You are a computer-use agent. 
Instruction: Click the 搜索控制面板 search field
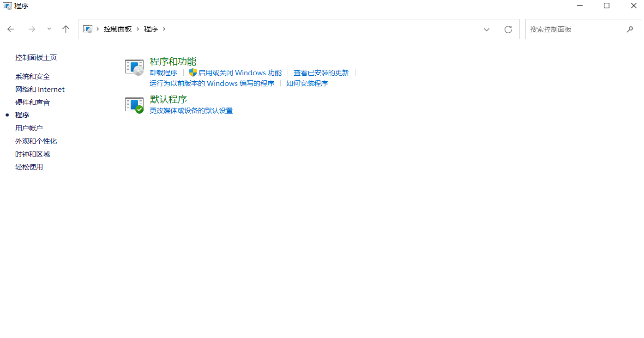point(584,29)
